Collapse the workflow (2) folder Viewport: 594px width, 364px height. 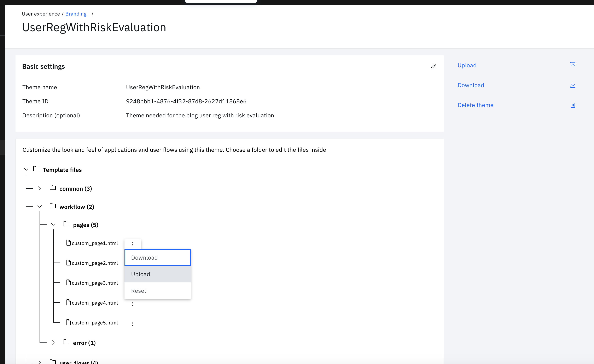(x=40, y=207)
